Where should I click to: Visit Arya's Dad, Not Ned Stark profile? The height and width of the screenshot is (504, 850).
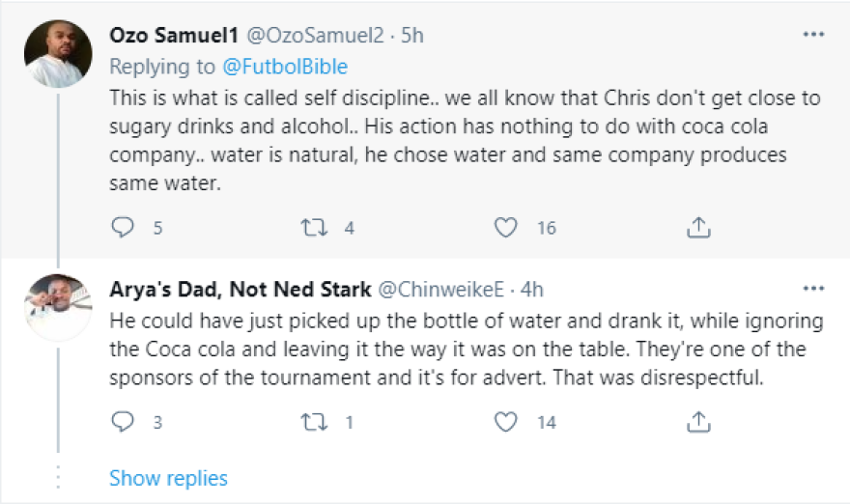click(x=238, y=289)
